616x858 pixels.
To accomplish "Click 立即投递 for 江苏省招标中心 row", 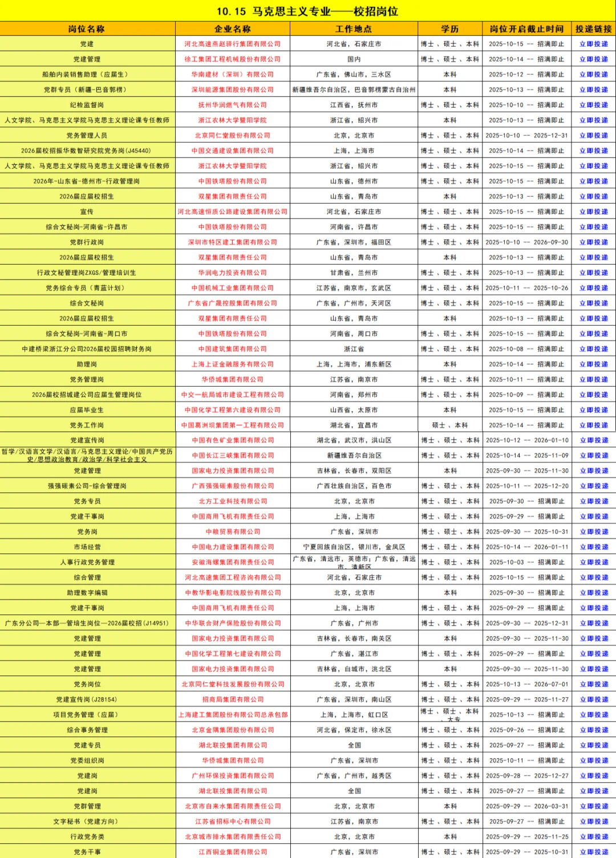I will pos(594,821).
